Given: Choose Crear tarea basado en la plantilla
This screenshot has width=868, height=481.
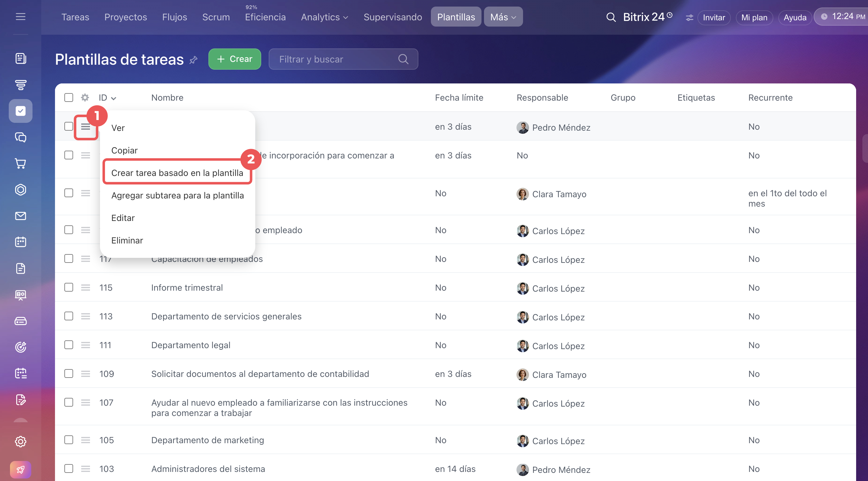Looking at the screenshot, I should point(177,173).
